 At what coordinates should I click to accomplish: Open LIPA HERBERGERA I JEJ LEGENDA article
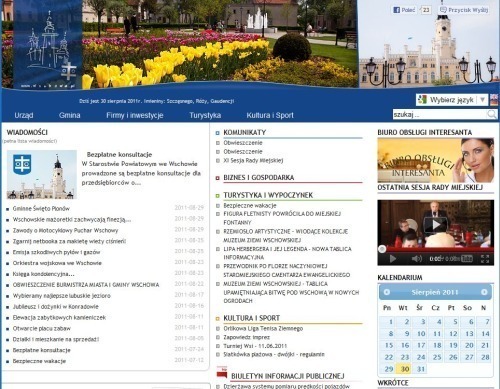pos(287,253)
